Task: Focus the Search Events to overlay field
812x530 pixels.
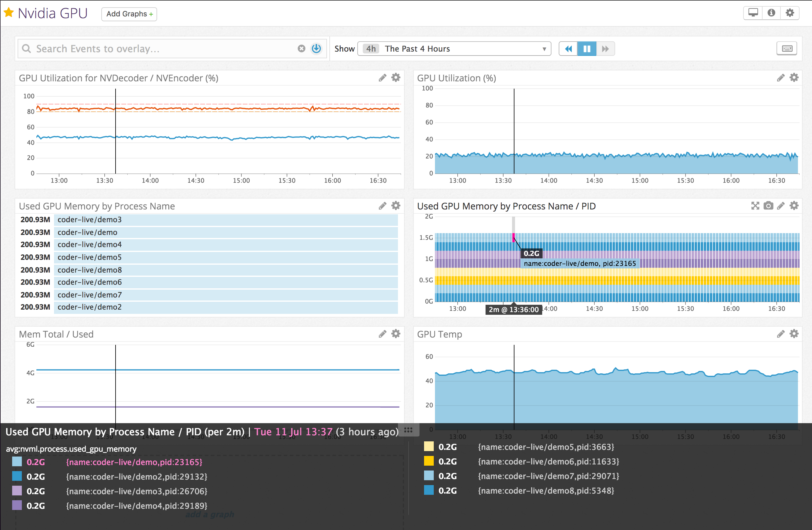Action: click(x=157, y=49)
